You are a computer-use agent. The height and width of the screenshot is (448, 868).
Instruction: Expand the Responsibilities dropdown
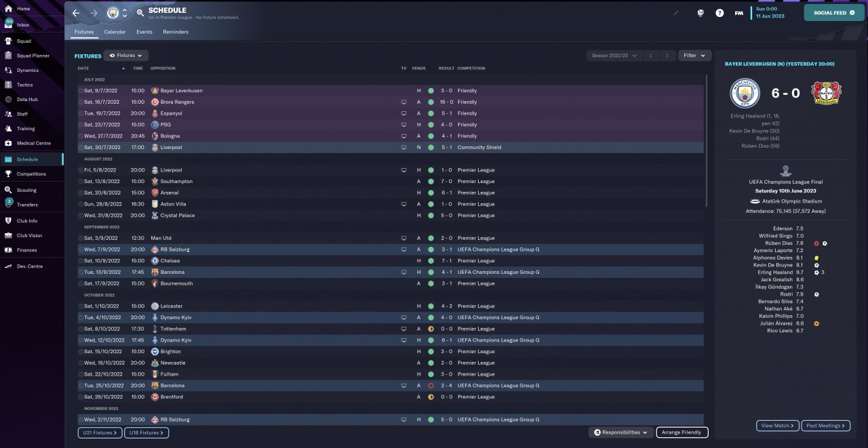620,432
